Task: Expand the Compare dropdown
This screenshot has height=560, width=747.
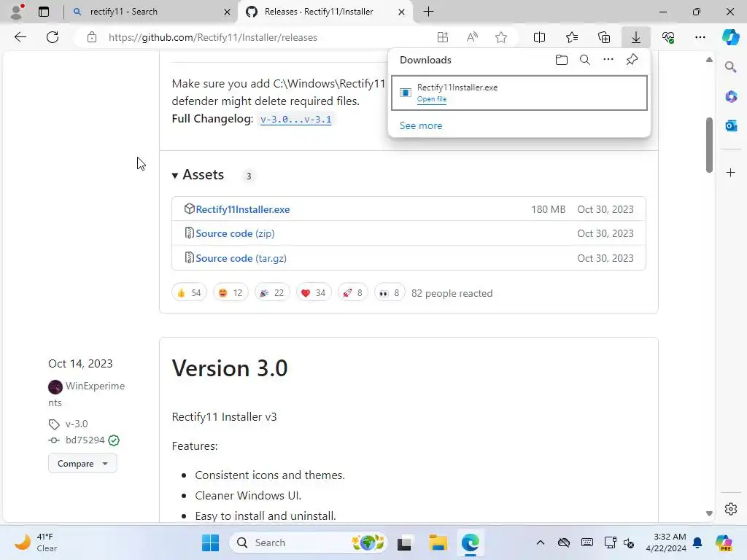Action: (82, 463)
